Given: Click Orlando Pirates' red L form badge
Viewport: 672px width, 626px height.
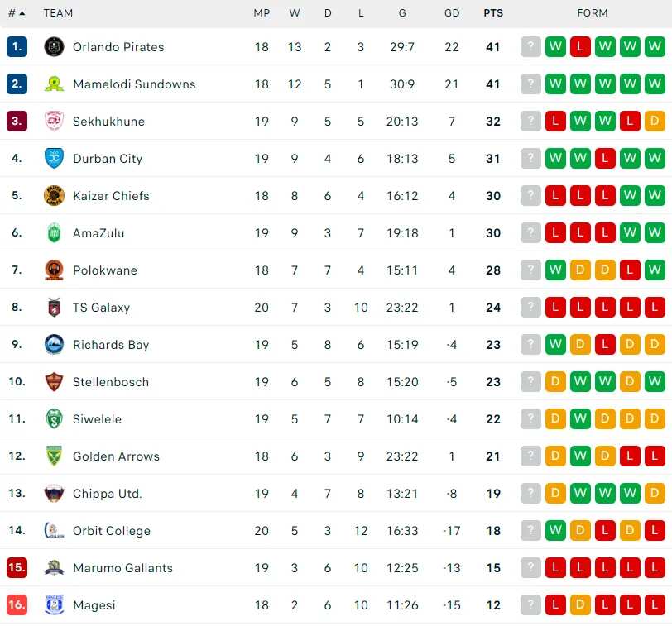Looking at the screenshot, I should (581, 47).
